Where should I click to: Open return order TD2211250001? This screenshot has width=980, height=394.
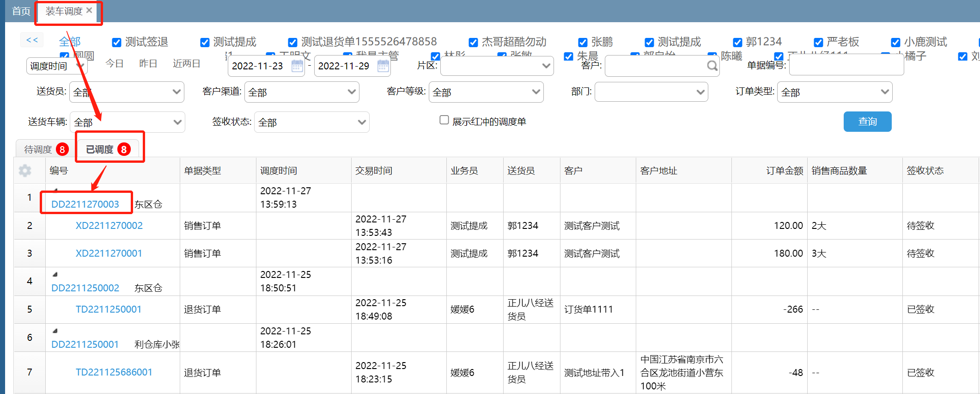pos(109,309)
